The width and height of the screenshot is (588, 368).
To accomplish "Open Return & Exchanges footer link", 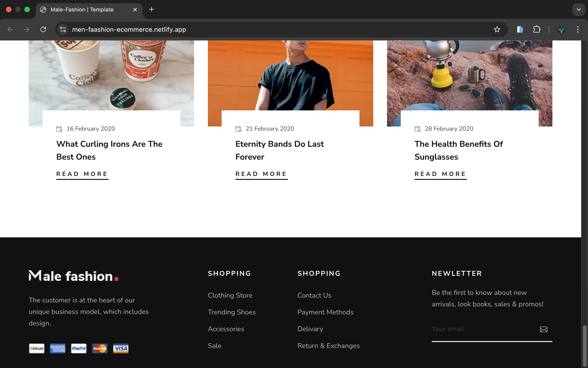I will pos(328,346).
